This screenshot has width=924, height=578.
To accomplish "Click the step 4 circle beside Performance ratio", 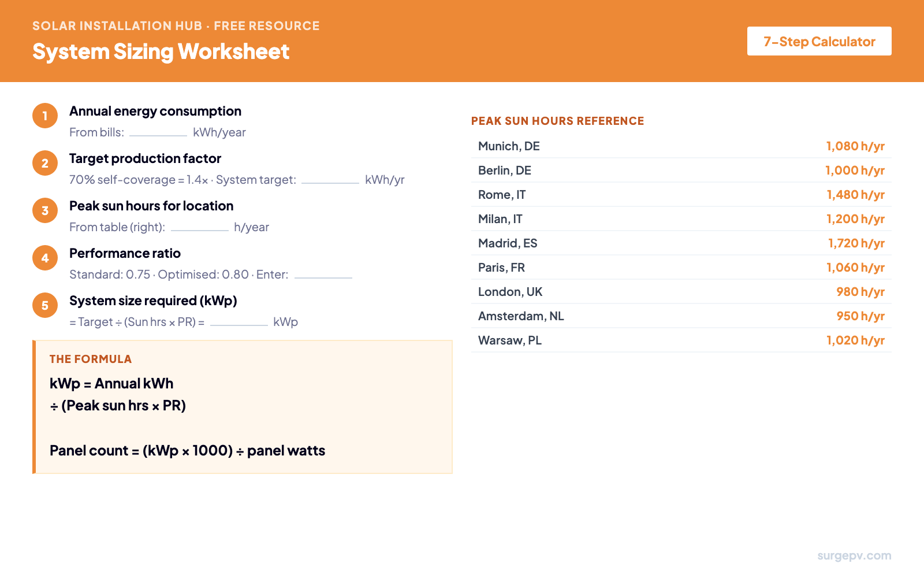I will click(x=44, y=258).
